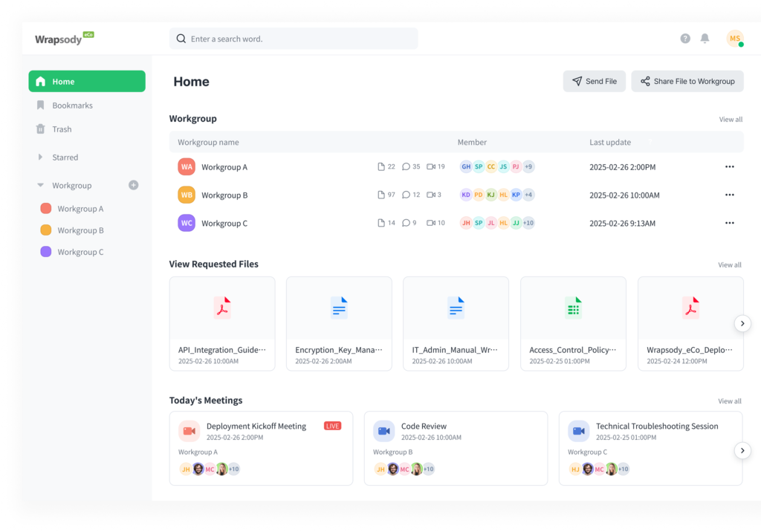Open Access_Control_Policy spreadsheet card
The width and height of the screenshot is (761, 532).
[x=573, y=324]
